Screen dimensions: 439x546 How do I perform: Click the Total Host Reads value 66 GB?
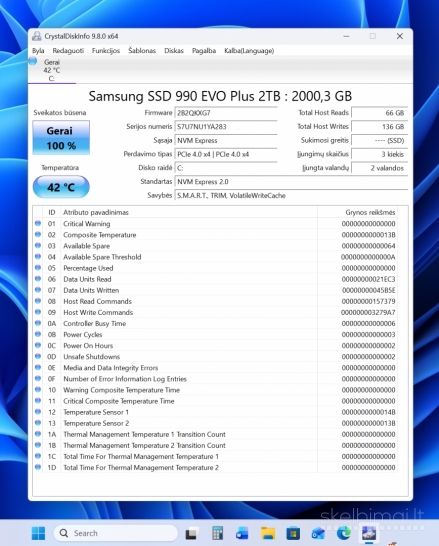(x=380, y=113)
